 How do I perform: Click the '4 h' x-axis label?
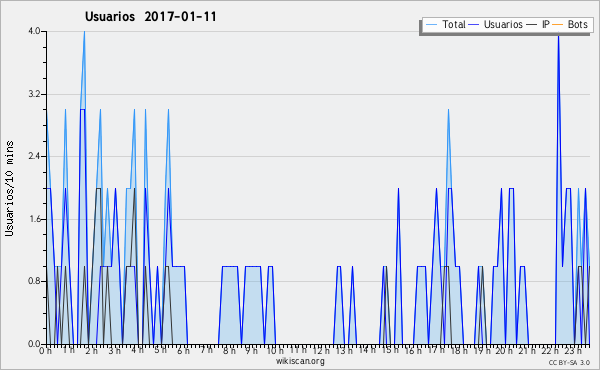point(137,350)
